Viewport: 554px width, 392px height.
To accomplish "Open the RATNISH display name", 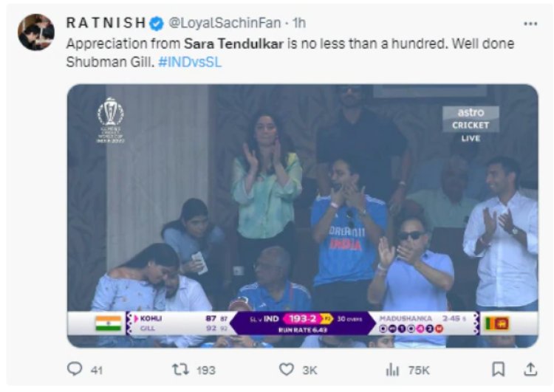I will click(x=106, y=23).
